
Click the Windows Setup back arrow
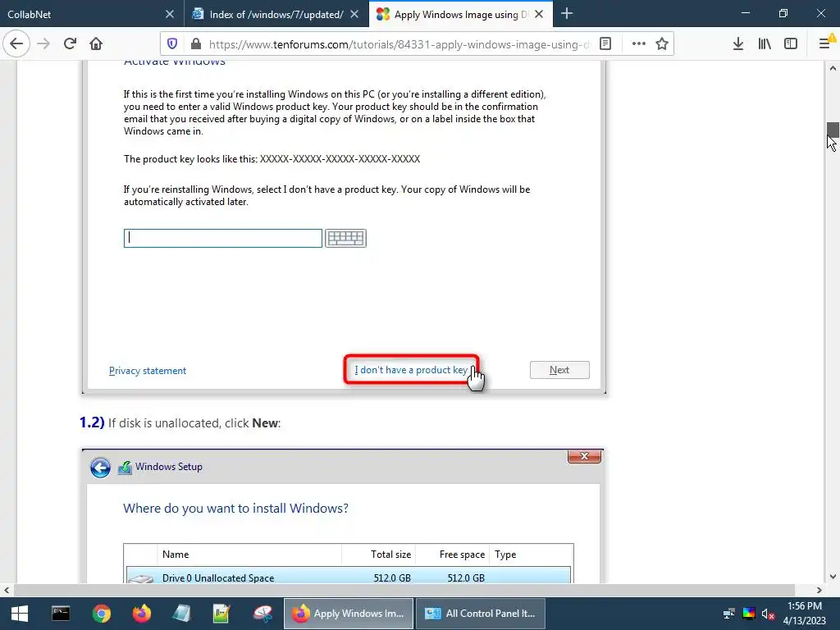coord(100,467)
